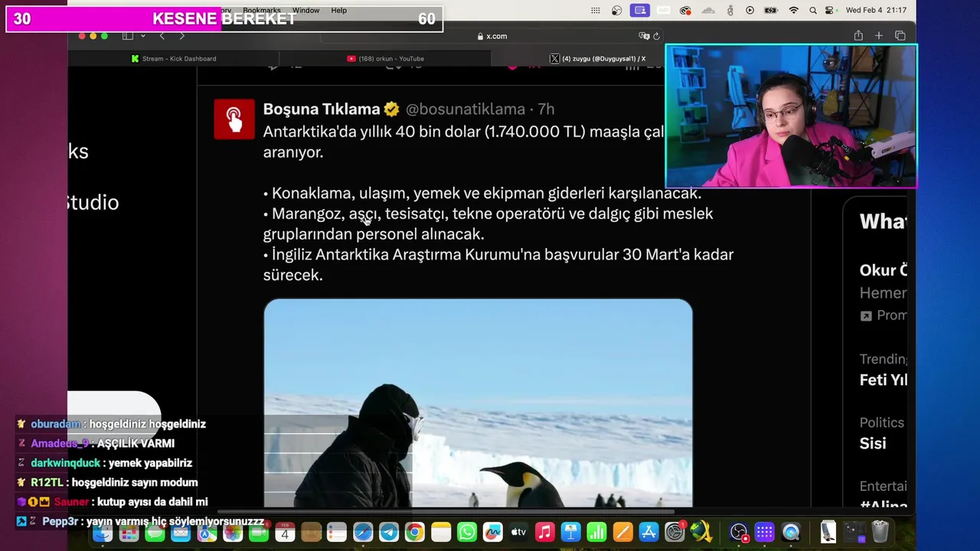
Task: Open the tab group dropdown arrow beside the sidebar button
Action: coord(142,36)
